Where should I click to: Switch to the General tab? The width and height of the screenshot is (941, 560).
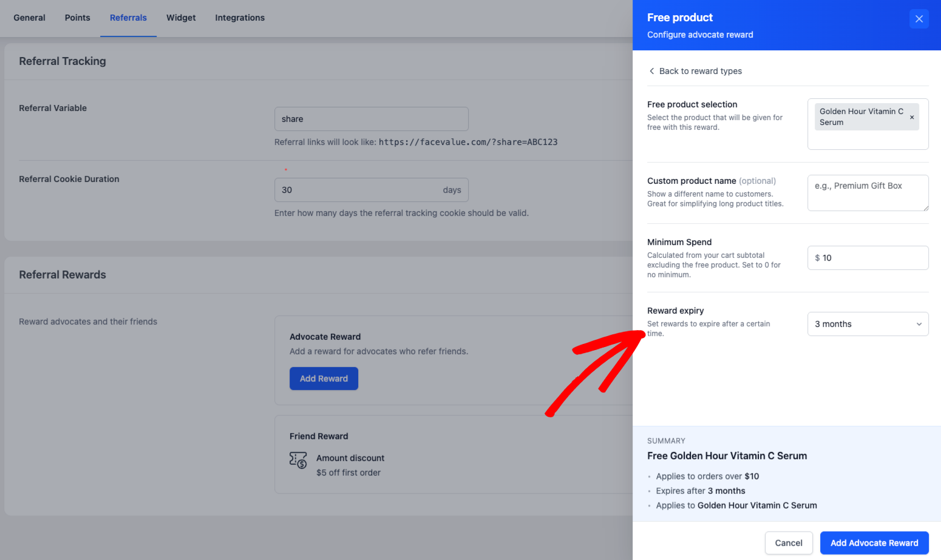click(29, 18)
